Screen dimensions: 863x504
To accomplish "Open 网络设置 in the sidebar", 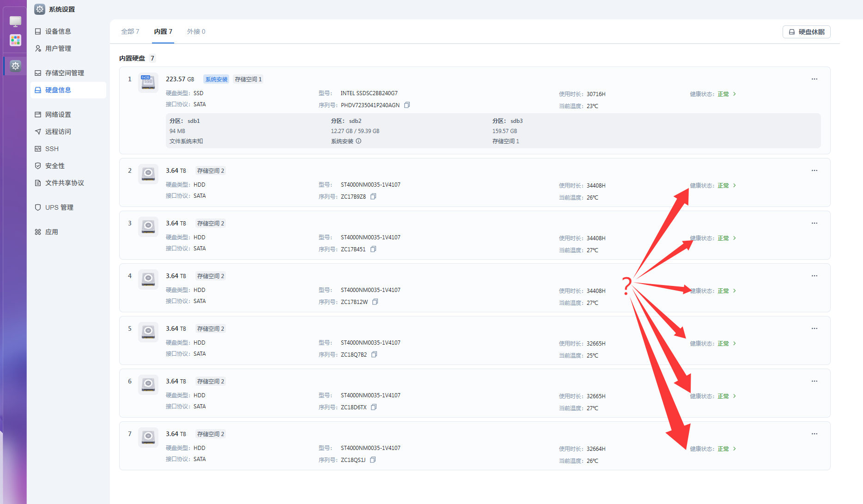I will click(x=68, y=115).
